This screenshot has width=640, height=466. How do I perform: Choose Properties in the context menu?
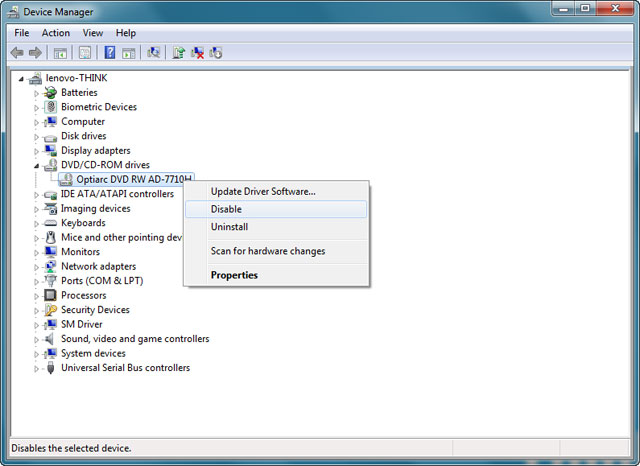point(276,275)
